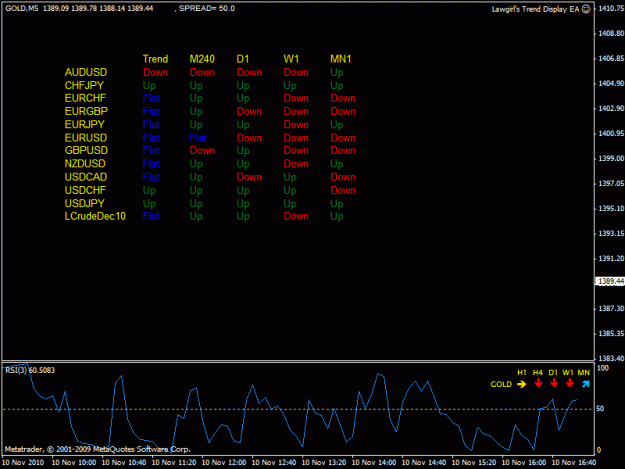Click USDCAD D1 value Down

pyautogui.click(x=249, y=177)
